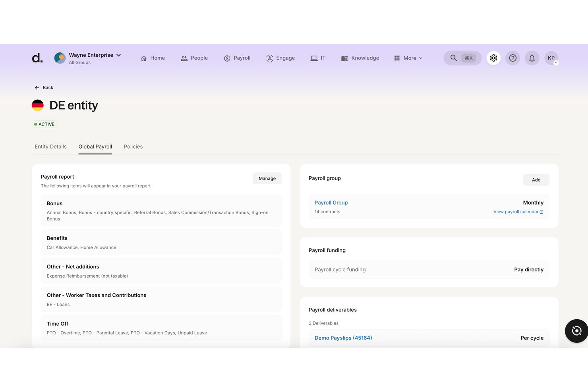The width and height of the screenshot is (588, 392).
Task: Open notifications bell icon
Action: (532, 58)
